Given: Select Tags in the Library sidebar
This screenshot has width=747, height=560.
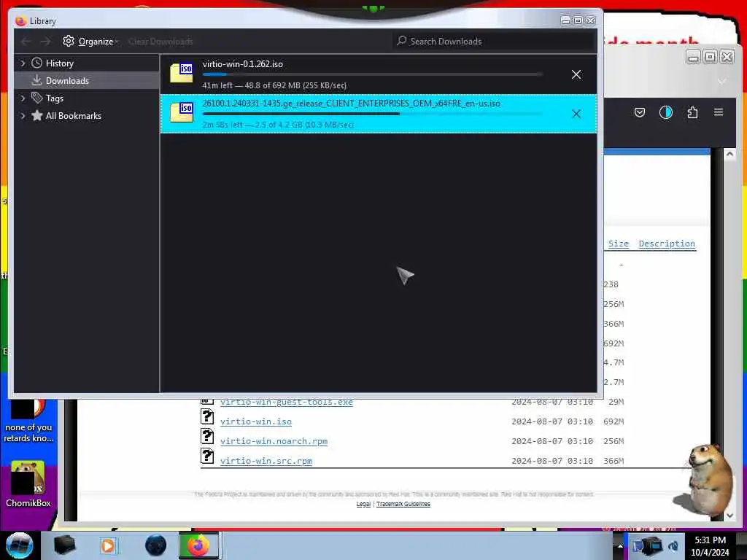Looking at the screenshot, I should coord(54,98).
